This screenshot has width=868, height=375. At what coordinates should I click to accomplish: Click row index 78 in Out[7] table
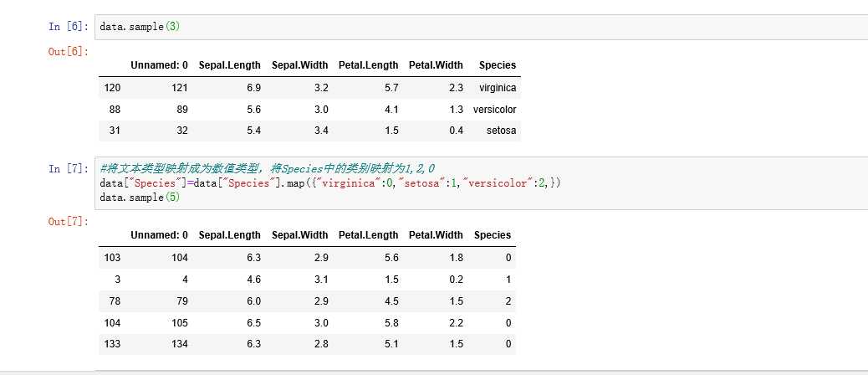[115, 301]
